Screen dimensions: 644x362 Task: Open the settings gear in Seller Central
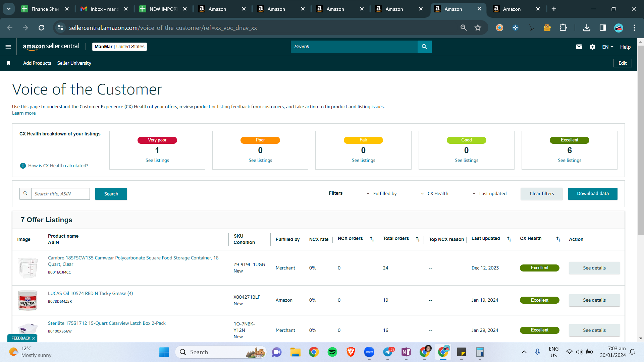tap(593, 47)
